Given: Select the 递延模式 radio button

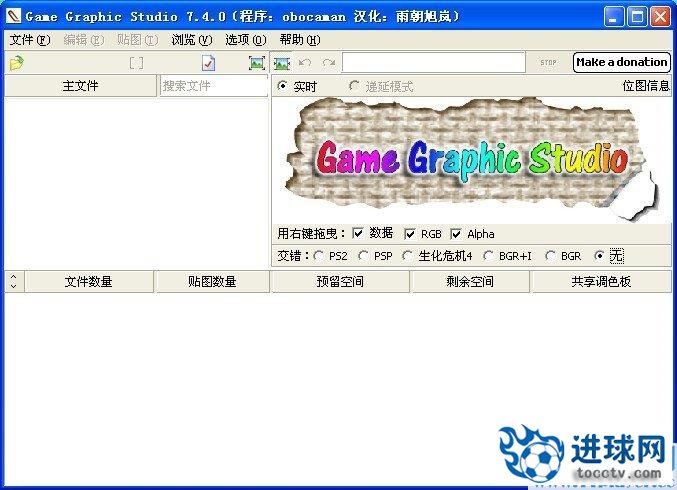Looking at the screenshot, I should tap(354, 86).
